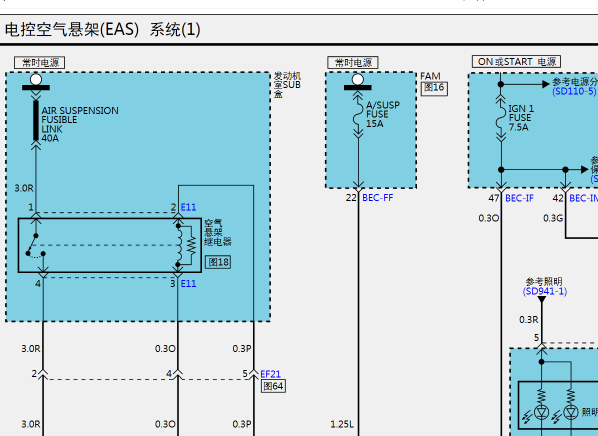Click the FAM label text
Viewport: 598px width, 436px height.
430,76
